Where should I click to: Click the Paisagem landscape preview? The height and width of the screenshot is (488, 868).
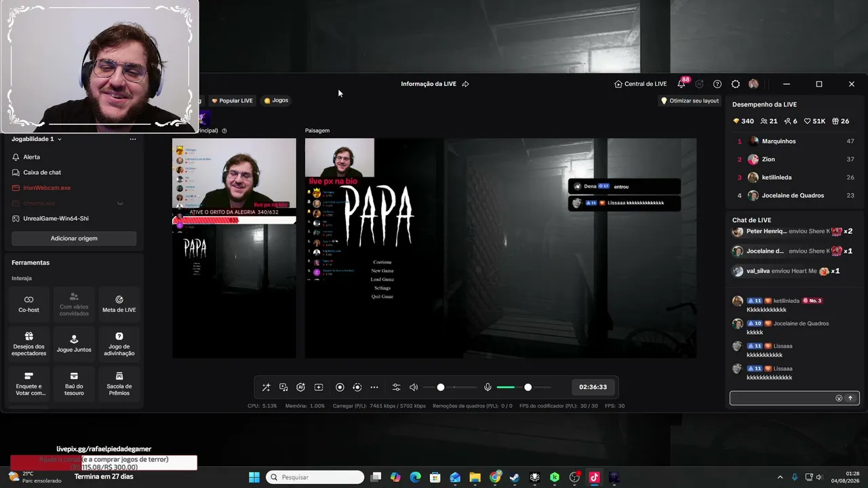500,248
